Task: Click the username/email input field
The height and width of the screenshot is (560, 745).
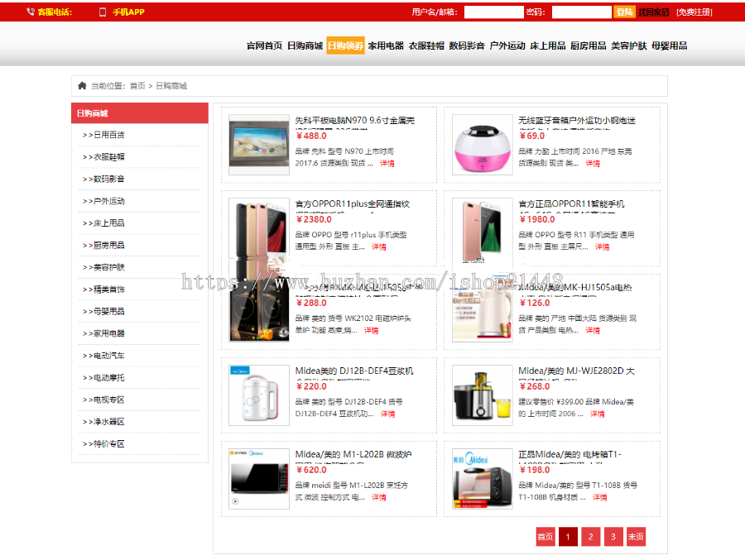Action: [x=493, y=12]
